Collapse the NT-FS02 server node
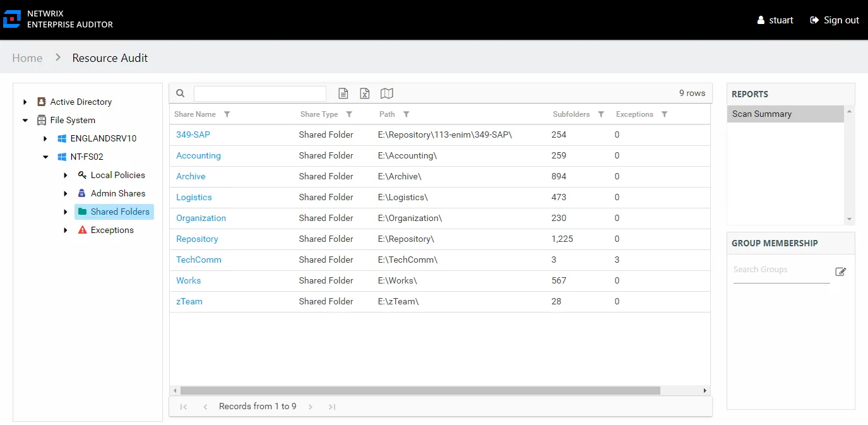 coord(45,157)
